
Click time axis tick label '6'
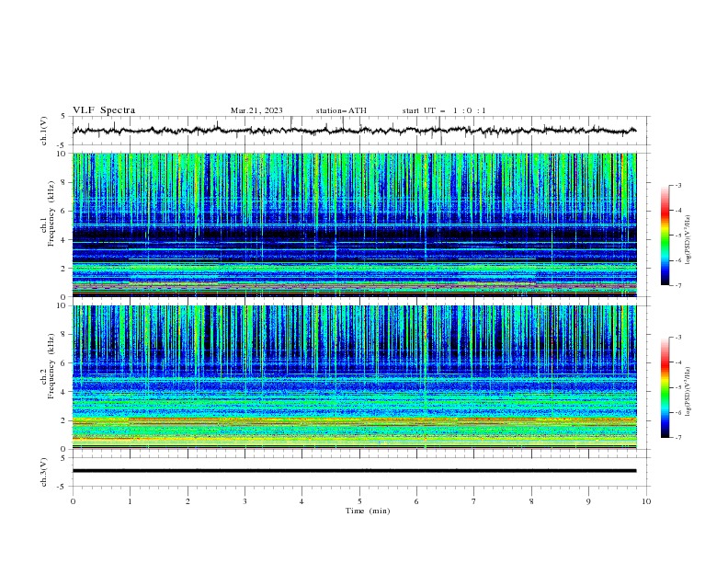click(416, 501)
